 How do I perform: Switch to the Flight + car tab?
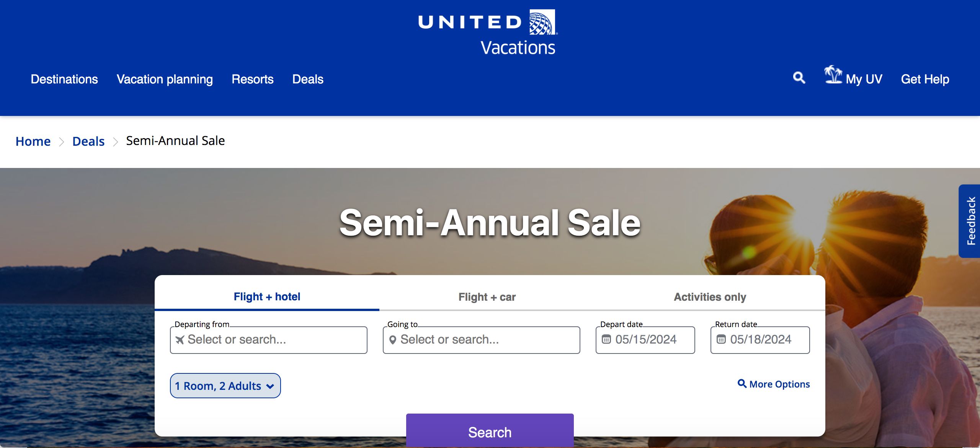click(487, 297)
